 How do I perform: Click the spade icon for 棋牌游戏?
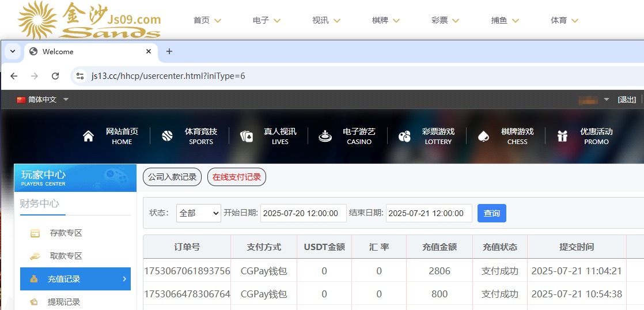[484, 137]
